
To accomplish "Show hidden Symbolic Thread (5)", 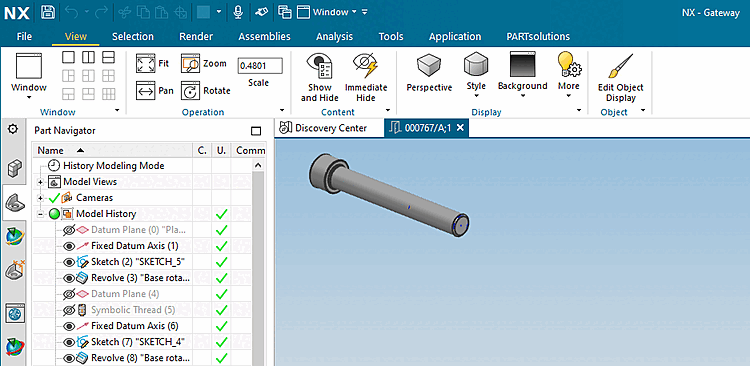I will (69, 310).
